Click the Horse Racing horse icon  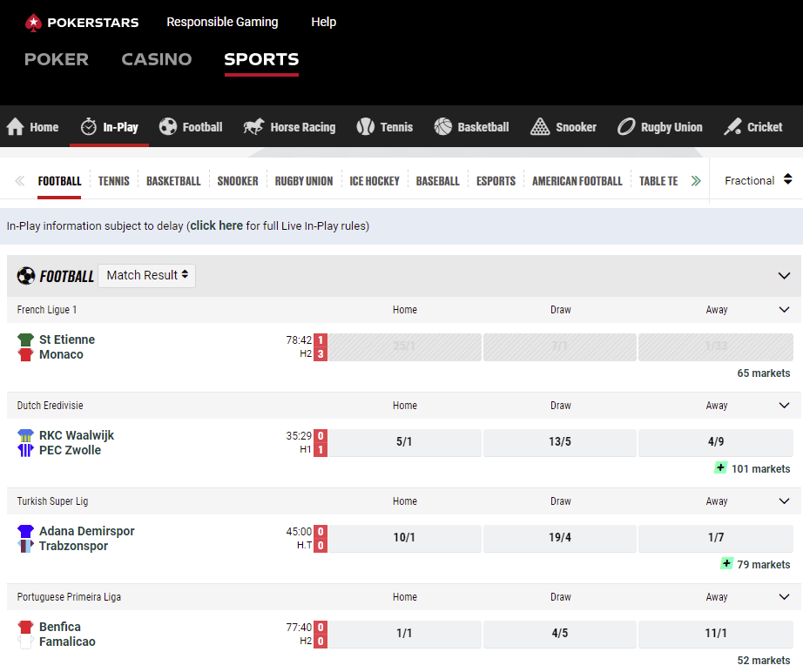coord(253,126)
